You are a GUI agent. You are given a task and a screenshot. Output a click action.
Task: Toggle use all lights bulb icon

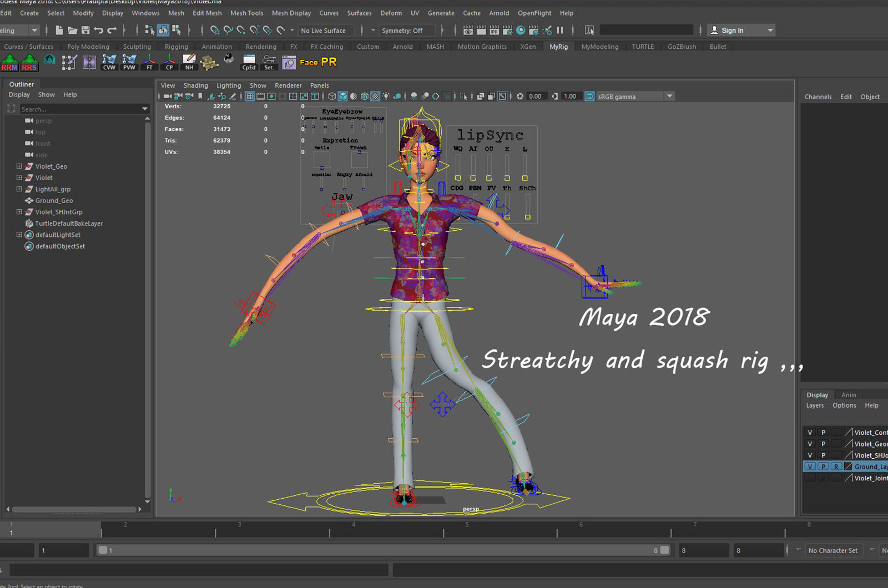tap(386, 97)
